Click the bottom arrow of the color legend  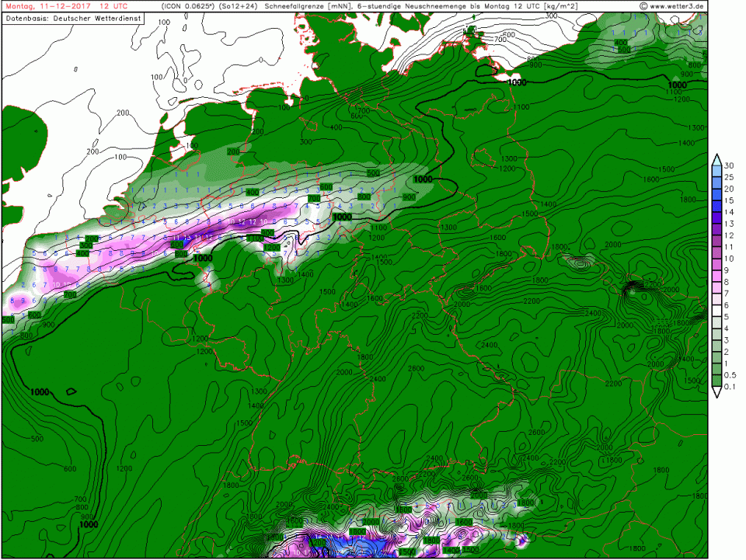(x=716, y=393)
